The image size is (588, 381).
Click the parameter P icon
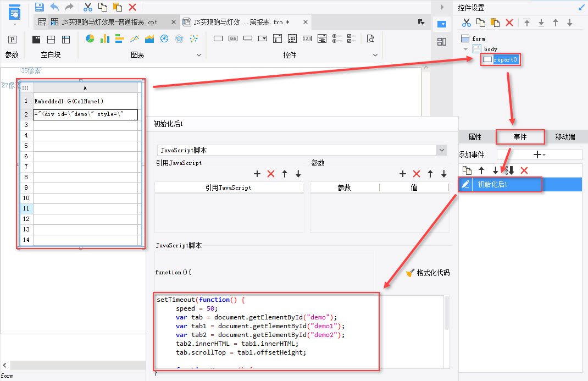click(12, 40)
